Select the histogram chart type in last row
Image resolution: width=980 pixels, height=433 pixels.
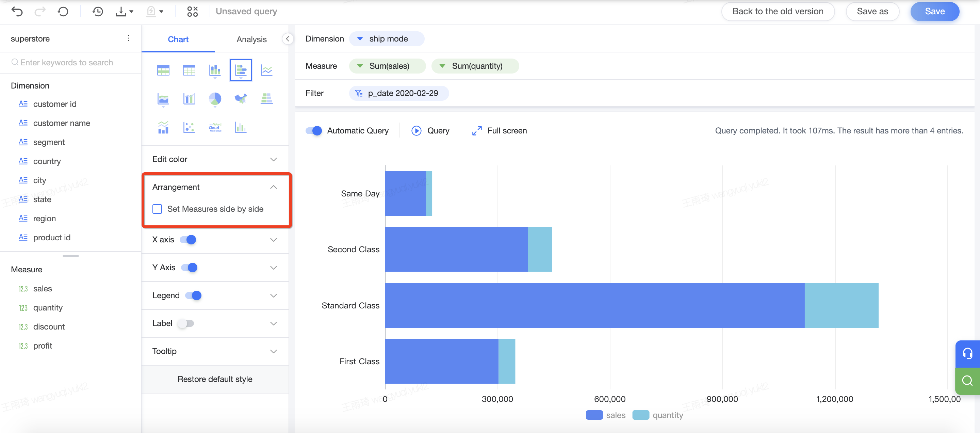pyautogui.click(x=241, y=127)
